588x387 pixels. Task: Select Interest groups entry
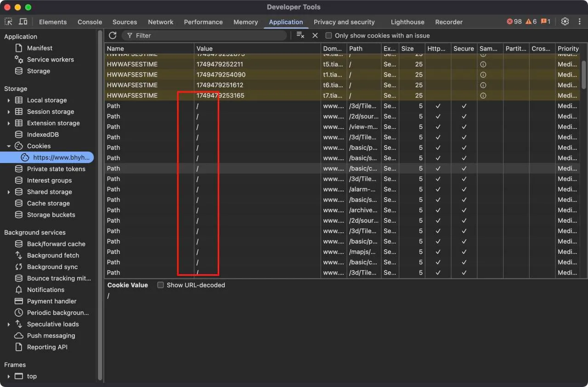(x=49, y=180)
